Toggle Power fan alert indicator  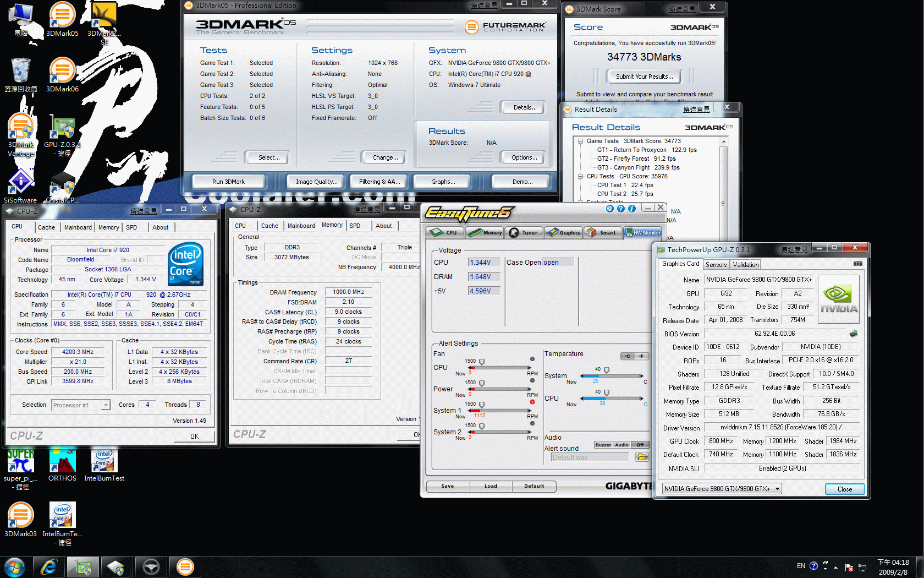tap(532, 380)
